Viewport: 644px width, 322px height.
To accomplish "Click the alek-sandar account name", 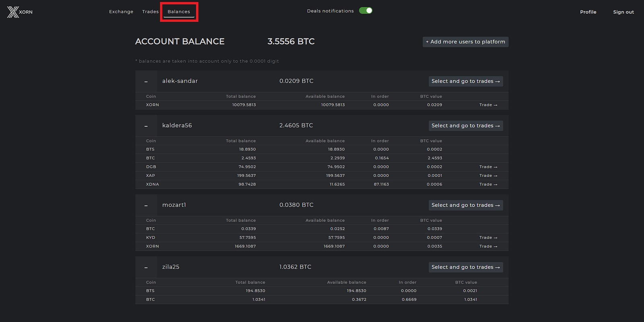I will tap(180, 81).
